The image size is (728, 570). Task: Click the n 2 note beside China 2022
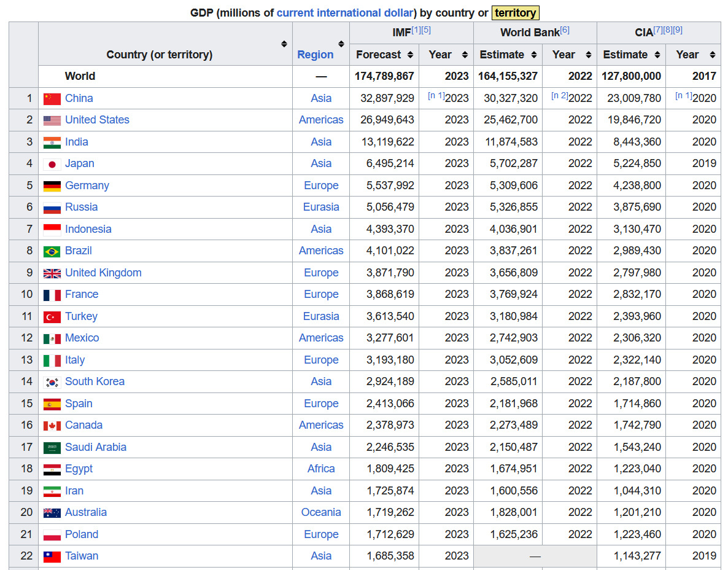(x=559, y=96)
